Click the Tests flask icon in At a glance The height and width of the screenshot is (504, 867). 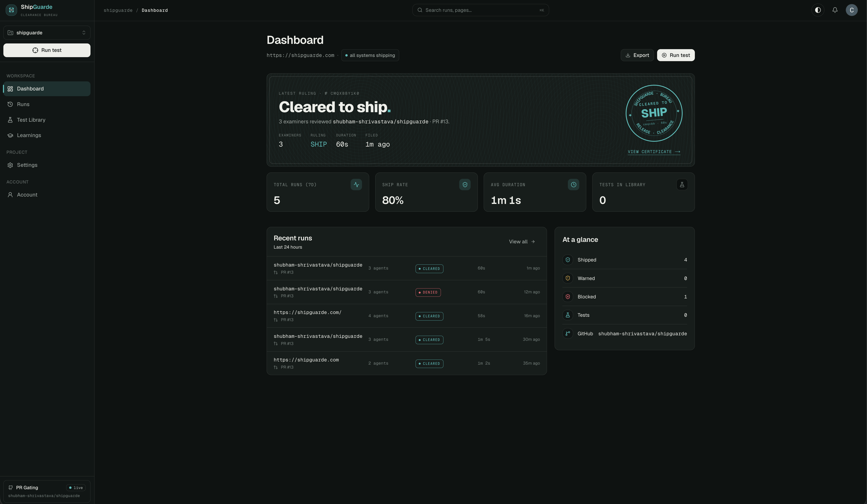pos(568,315)
